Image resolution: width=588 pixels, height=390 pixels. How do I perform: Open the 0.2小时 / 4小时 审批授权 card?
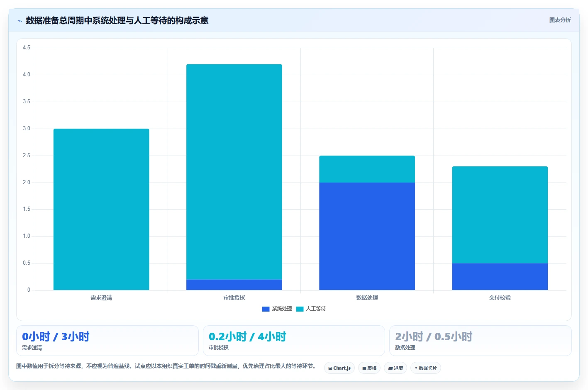294,341
